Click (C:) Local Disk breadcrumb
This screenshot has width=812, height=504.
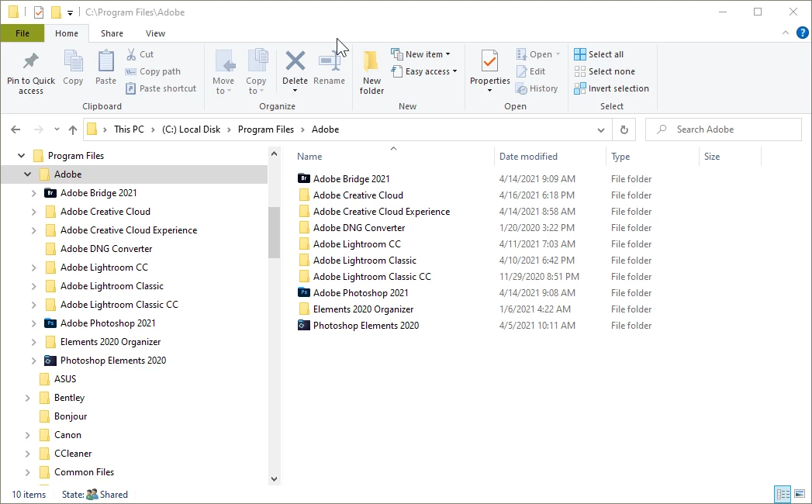pyautogui.click(x=191, y=129)
